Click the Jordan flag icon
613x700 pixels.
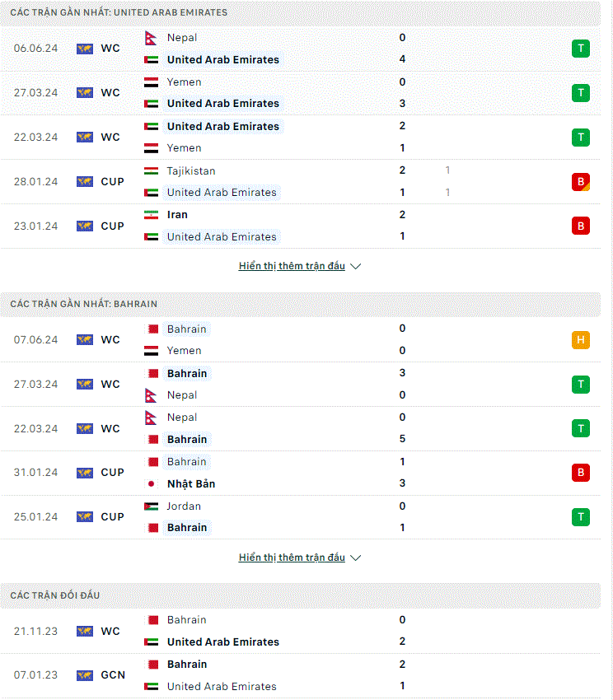[151, 506]
